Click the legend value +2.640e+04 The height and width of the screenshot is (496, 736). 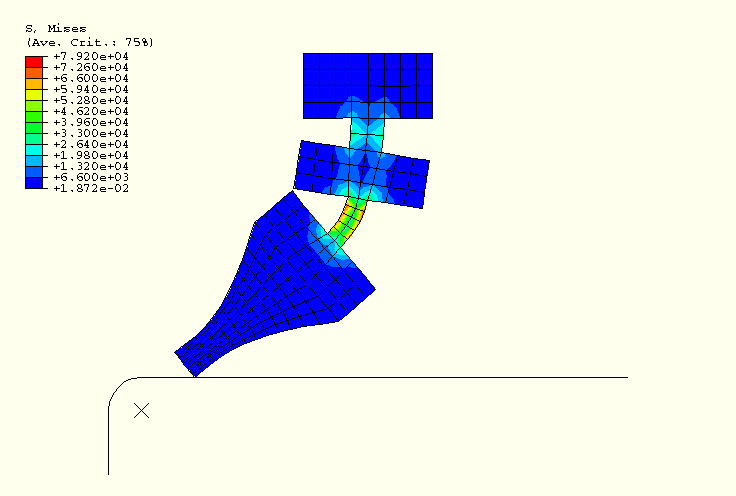point(91,144)
